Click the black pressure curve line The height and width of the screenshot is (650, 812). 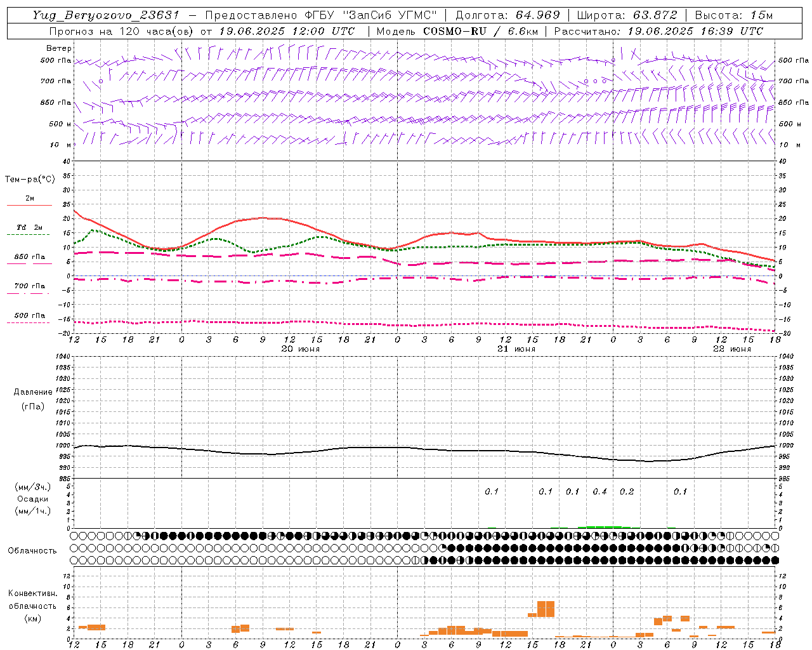pos(425,449)
